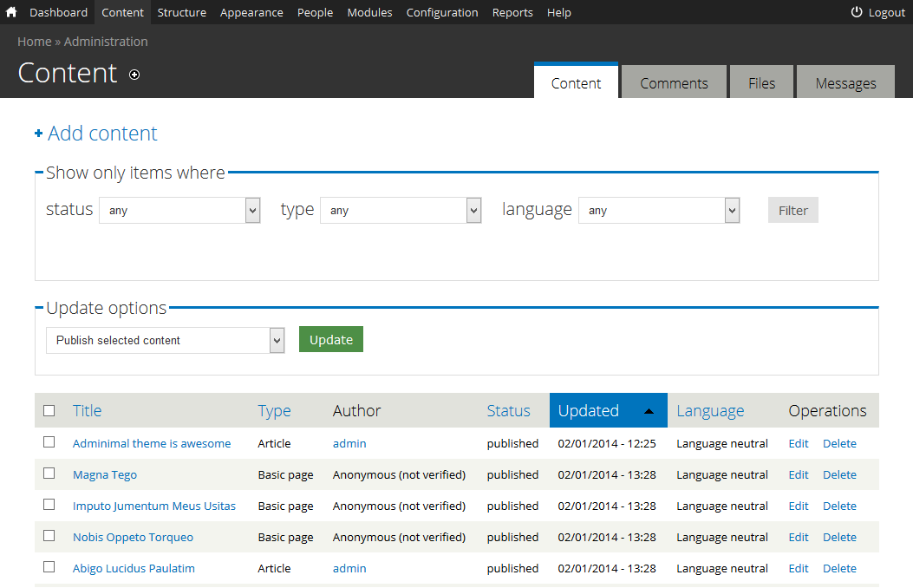Click the green Update button
Image resolution: width=913 pixels, height=588 pixels.
[x=331, y=339]
